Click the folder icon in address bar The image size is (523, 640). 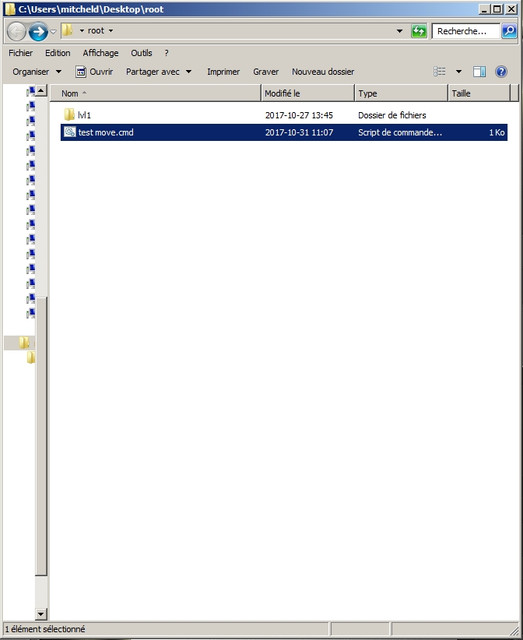[67, 30]
